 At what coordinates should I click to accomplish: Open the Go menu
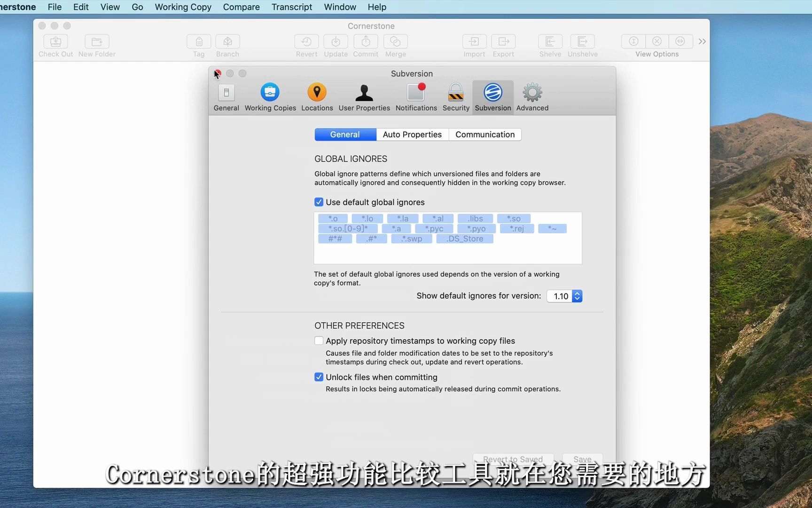pos(137,7)
